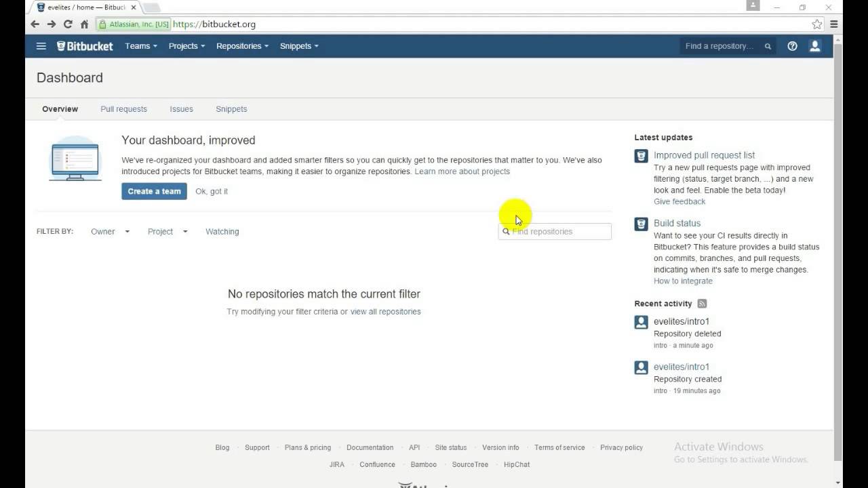
Task: Switch to Pull requests tab
Action: tap(123, 109)
